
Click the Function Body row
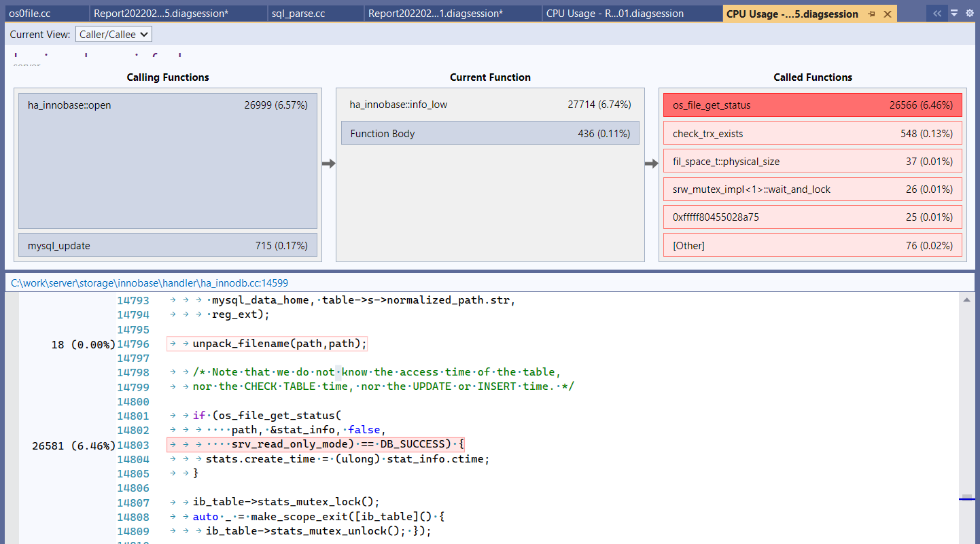click(x=490, y=134)
